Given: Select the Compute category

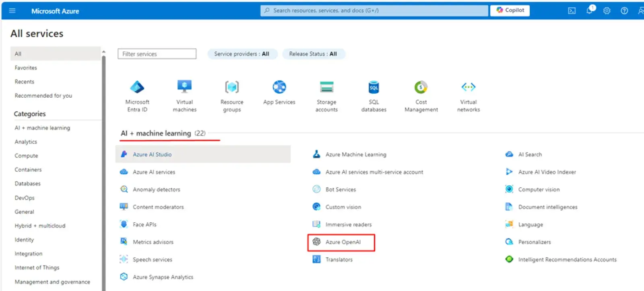Looking at the screenshot, I should pos(26,156).
